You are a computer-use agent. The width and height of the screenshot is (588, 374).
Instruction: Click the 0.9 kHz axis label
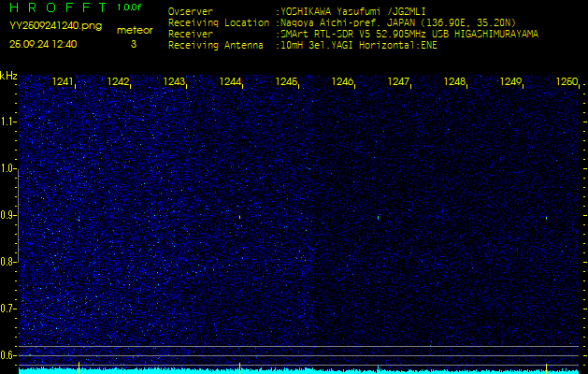[7, 215]
